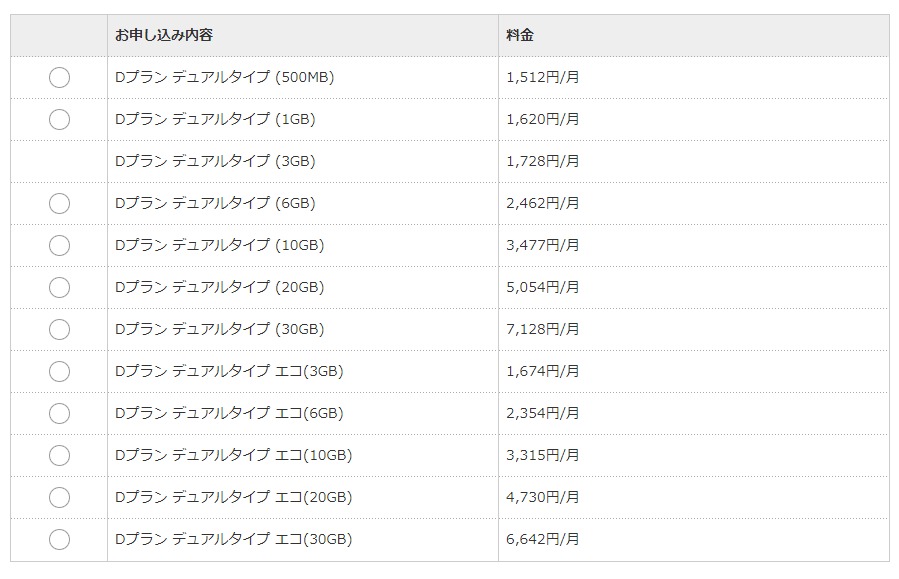The height and width of the screenshot is (579, 899).
Task: Click the 料金 column header
Action: pos(520,35)
